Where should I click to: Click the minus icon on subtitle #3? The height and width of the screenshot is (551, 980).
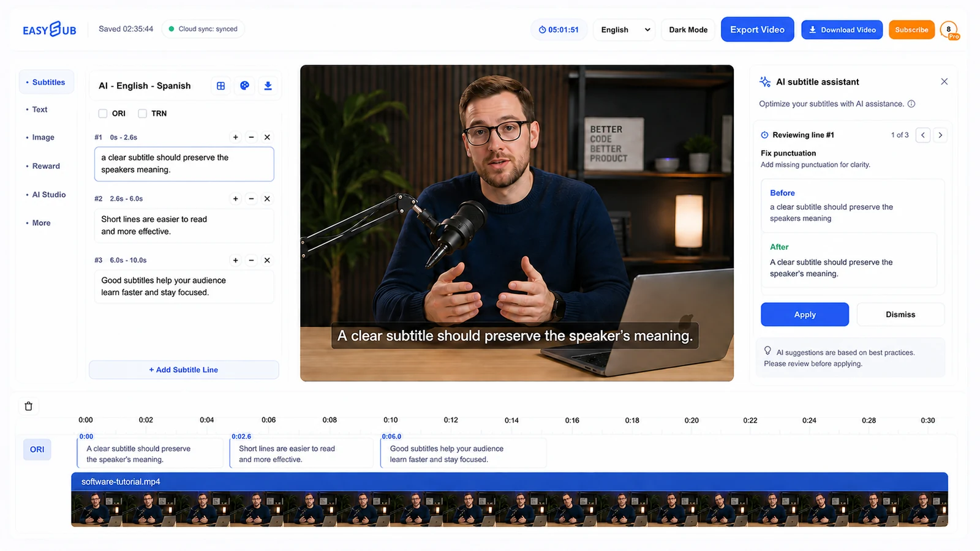251,260
